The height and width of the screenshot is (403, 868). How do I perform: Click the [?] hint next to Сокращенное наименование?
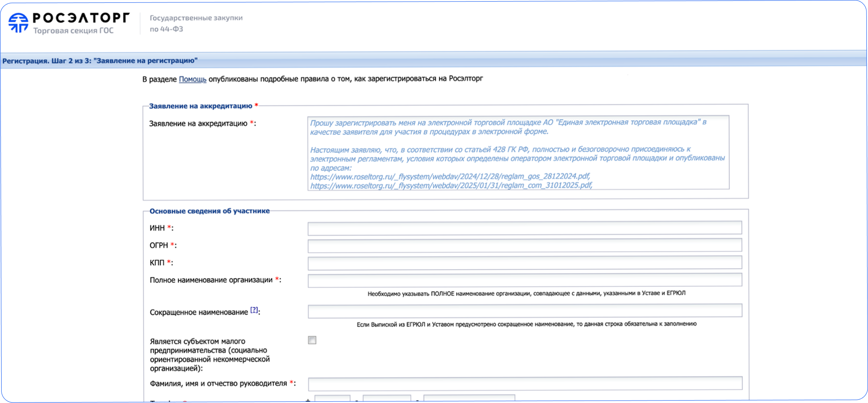tap(254, 310)
